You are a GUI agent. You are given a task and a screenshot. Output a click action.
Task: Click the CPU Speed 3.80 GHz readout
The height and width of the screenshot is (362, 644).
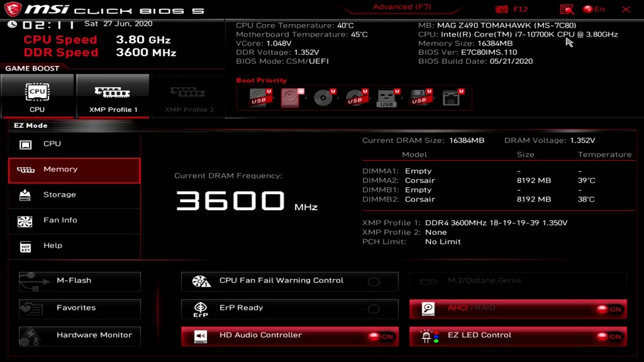(97, 40)
